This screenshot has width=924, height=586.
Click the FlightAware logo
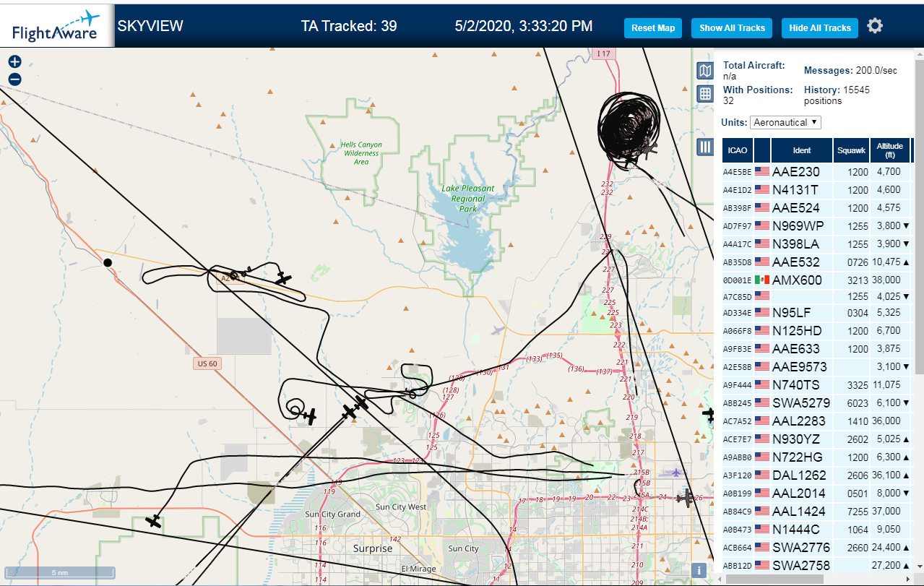coord(56,26)
